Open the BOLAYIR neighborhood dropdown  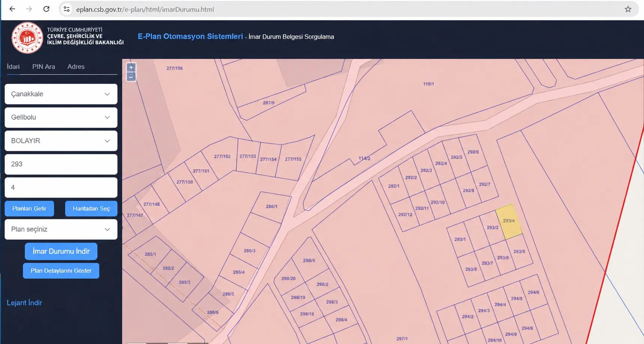[61, 141]
